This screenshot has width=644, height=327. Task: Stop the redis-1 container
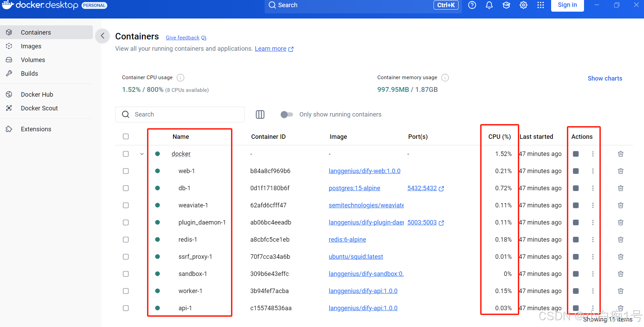pos(576,240)
